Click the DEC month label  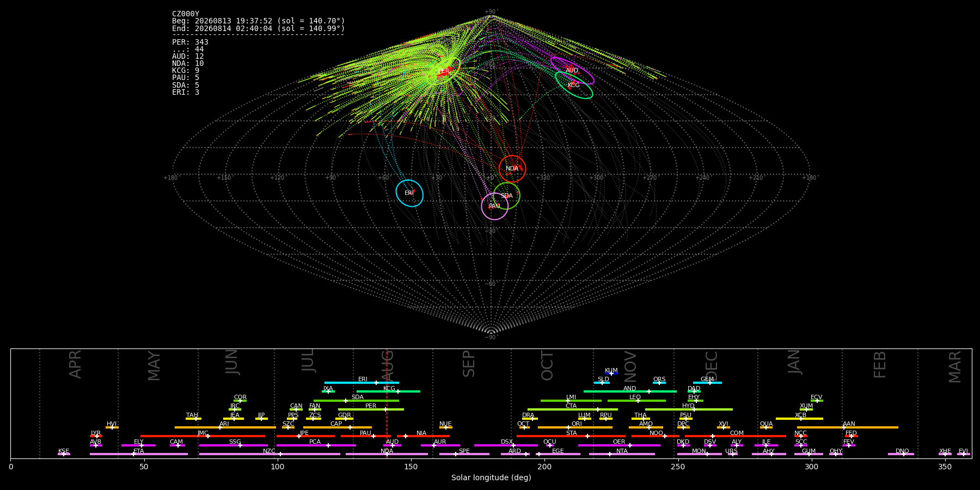tap(712, 366)
